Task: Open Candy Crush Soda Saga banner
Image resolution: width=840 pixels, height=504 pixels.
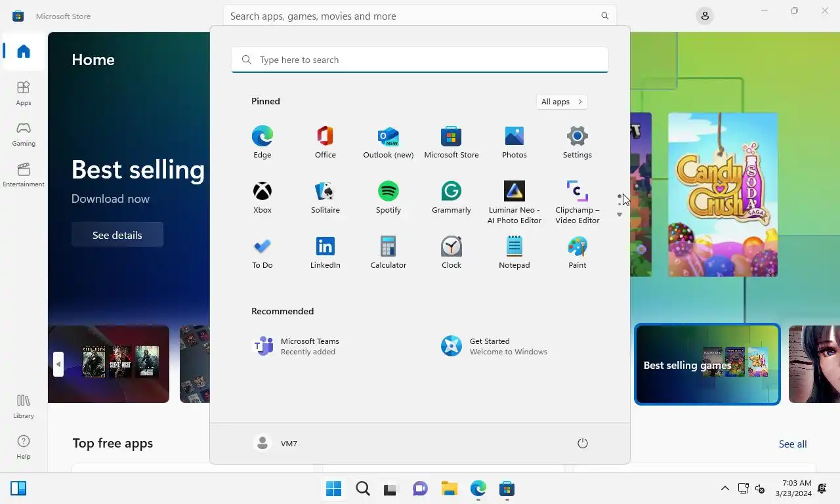Action: coord(723,194)
